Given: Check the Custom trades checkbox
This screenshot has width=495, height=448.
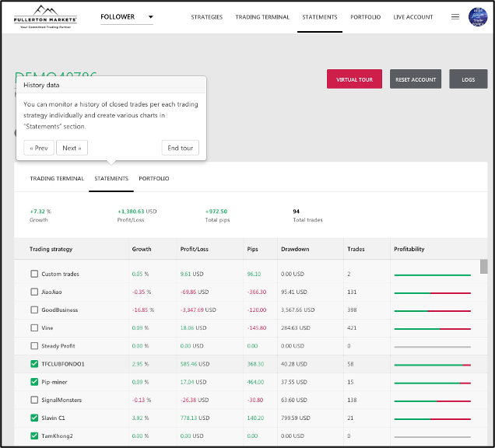Looking at the screenshot, I should [34, 274].
